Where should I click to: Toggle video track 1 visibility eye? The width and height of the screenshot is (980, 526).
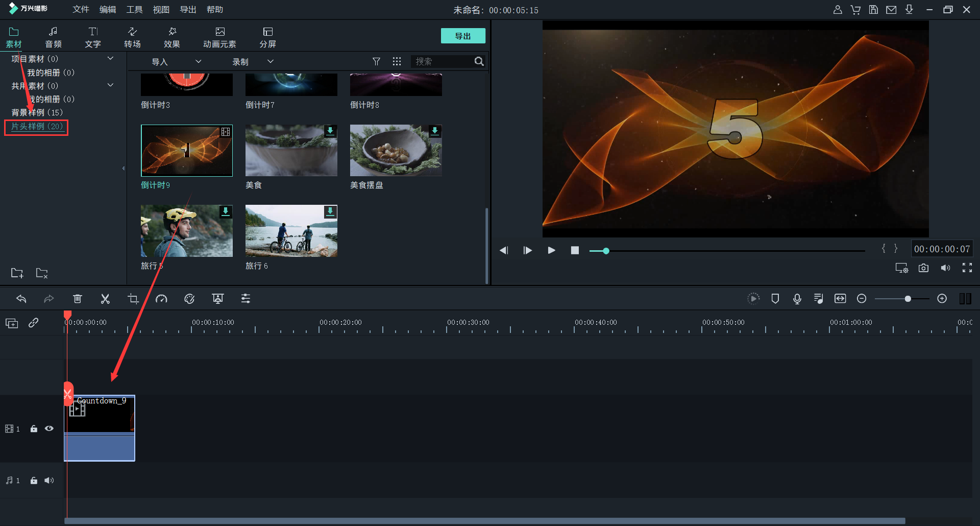tap(49, 429)
